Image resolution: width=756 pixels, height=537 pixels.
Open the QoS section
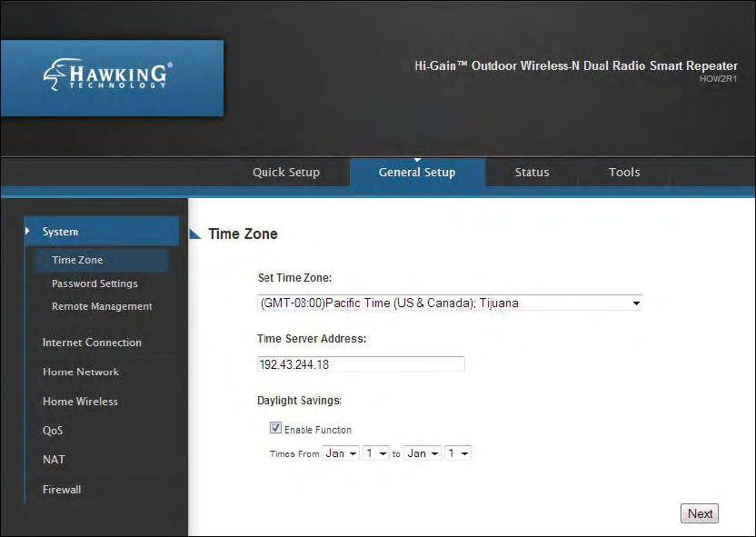coord(53,430)
